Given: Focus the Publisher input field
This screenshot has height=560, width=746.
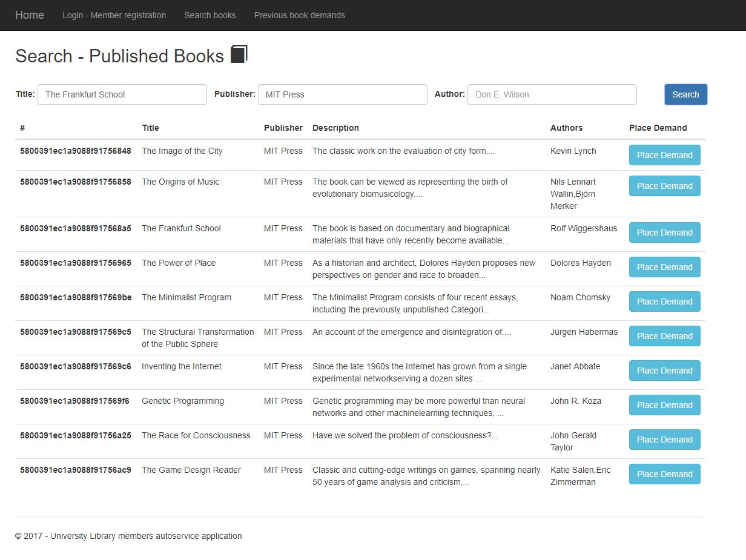Looking at the screenshot, I should pyautogui.click(x=343, y=94).
